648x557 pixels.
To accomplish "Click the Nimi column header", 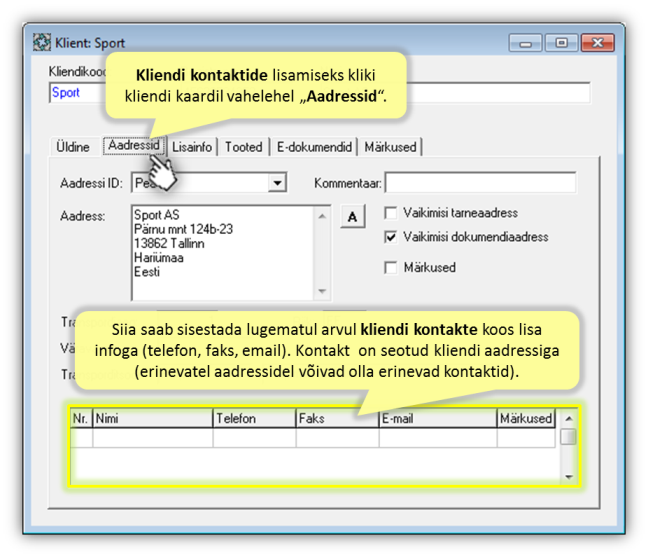I will click(153, 419).
